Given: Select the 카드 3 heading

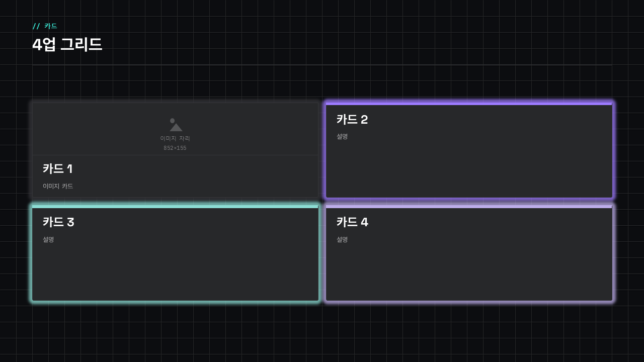Looking at the screenshot, I should 58,222.
